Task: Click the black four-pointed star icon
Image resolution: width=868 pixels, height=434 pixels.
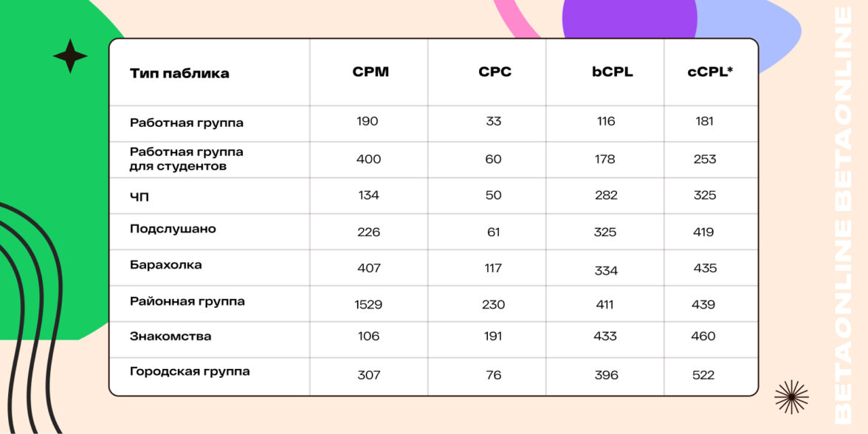Action: pyautogui.click(x=70, y=56)
